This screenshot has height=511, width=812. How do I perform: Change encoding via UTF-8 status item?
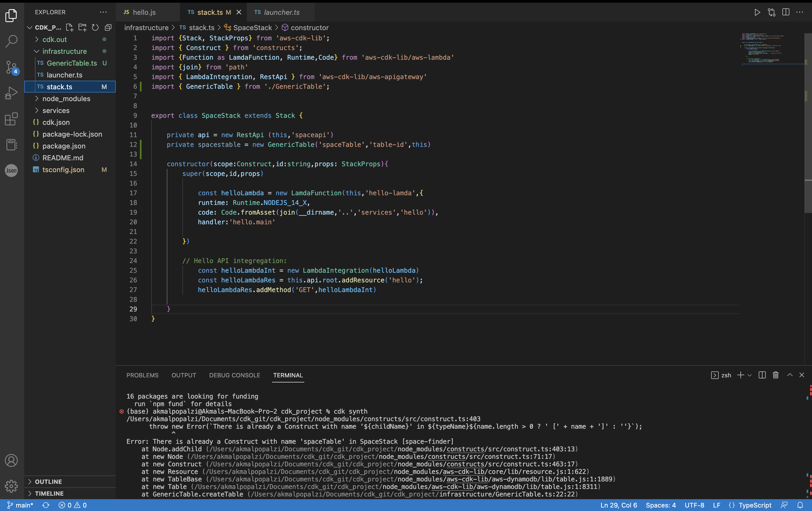694,505
